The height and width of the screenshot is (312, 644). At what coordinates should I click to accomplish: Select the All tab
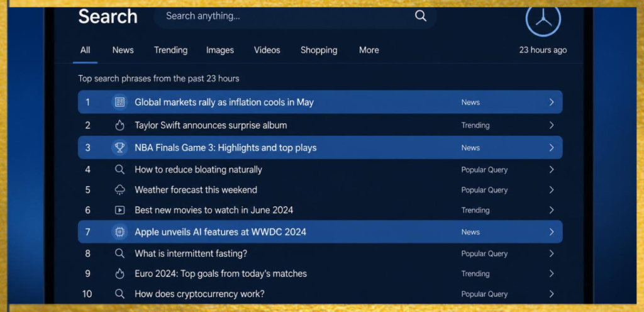click(x=85, y=50)
